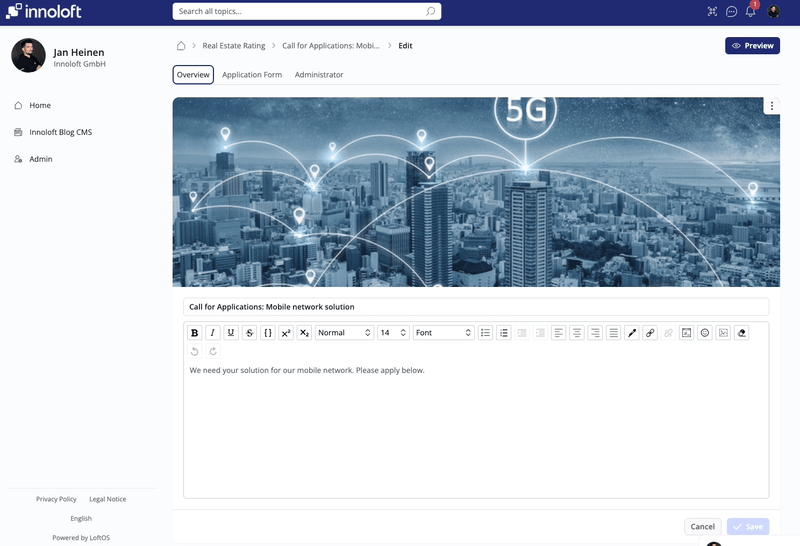Apply italic formatting to text
The height and width of the screenshot is (546, 800).
pos(213,333)
